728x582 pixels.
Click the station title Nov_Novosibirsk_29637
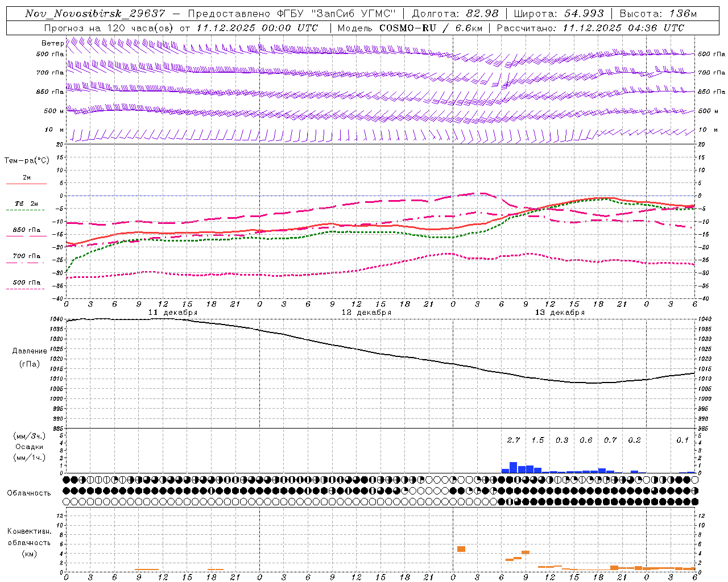click(x=95, y=14)
